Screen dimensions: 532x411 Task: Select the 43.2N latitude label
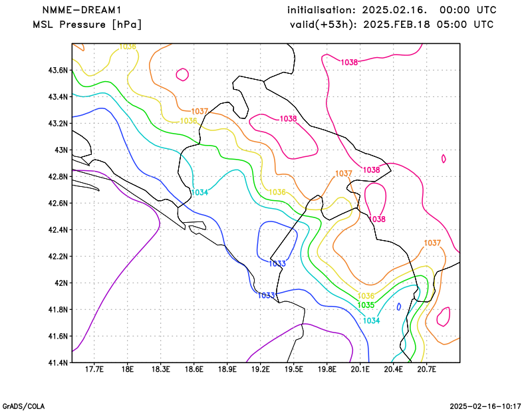click(58, 123)
